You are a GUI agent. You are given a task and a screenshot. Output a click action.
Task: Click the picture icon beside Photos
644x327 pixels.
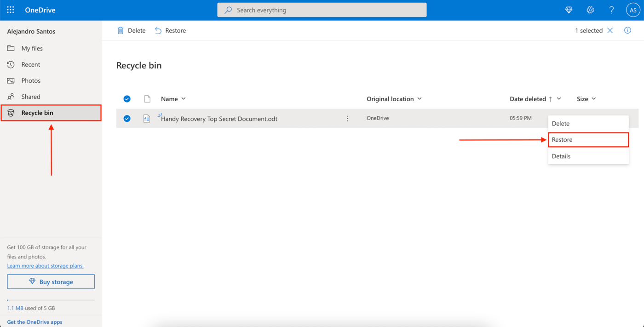(x=11, y=80)
